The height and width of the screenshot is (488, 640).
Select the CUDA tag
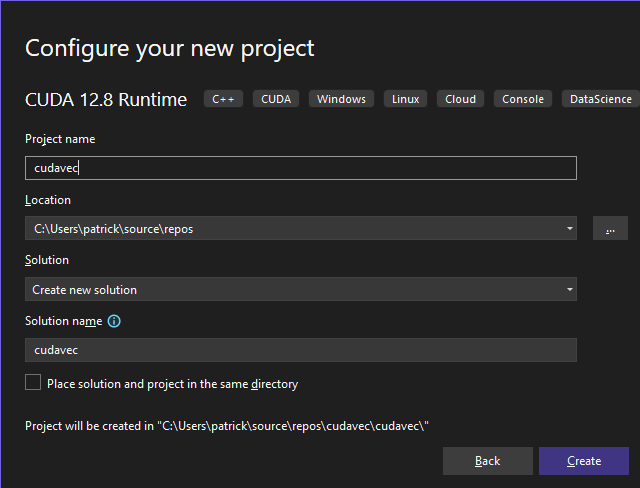tap(276, 99)
